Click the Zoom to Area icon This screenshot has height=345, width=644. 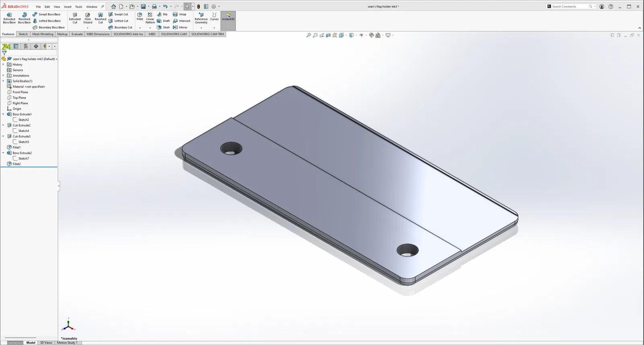pyautogui.click(x=315, y=35)
